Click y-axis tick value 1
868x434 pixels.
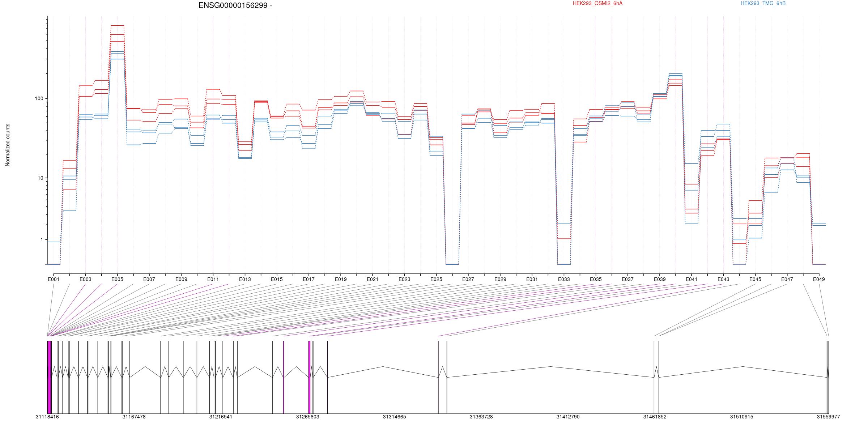pyautogui.click(x=41, y=239)
